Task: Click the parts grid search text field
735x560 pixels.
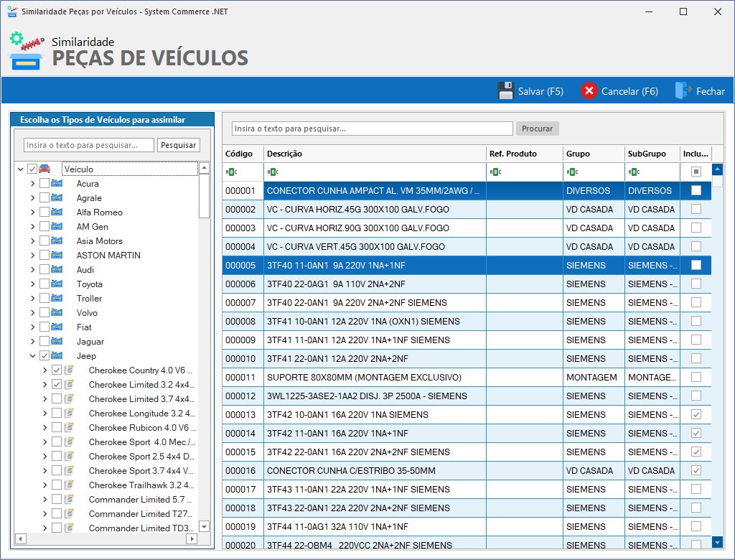Action: coord(372,129)
